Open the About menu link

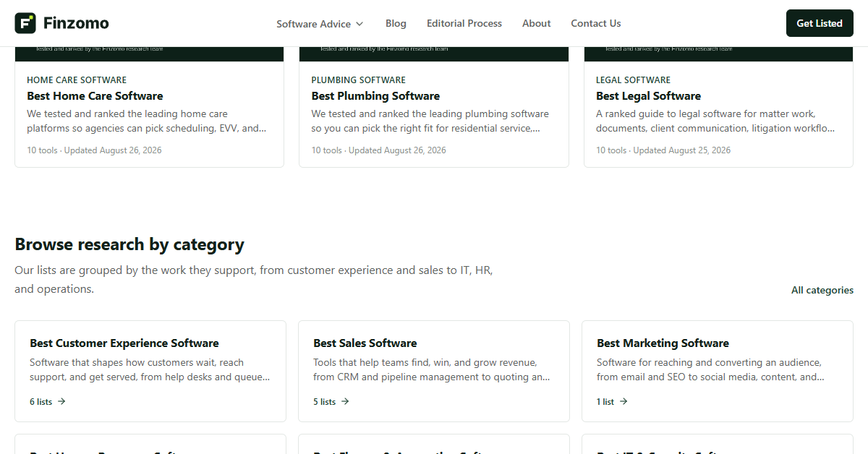(537, 23)
